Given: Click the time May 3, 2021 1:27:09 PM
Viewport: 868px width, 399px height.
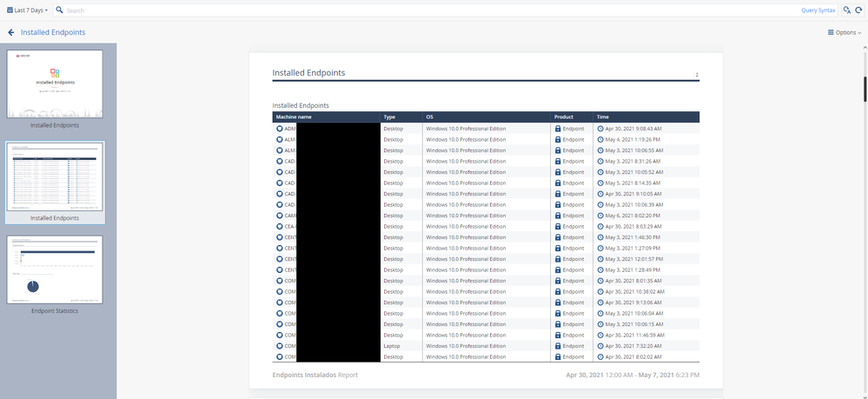Looking at the screenshot, I should 633,249.
